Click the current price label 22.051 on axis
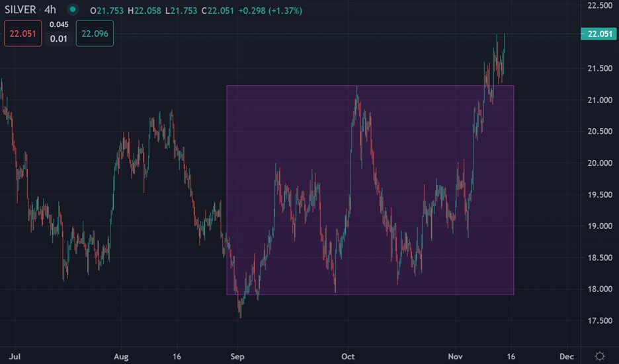 pos(599,34)
